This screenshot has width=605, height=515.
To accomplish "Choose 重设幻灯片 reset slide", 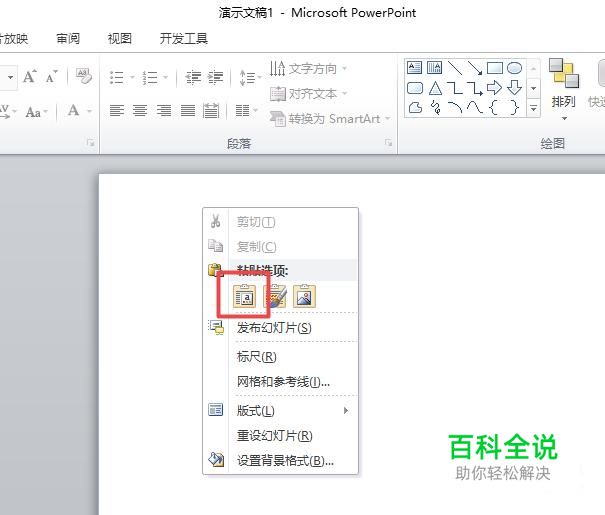I will [281, 436].
